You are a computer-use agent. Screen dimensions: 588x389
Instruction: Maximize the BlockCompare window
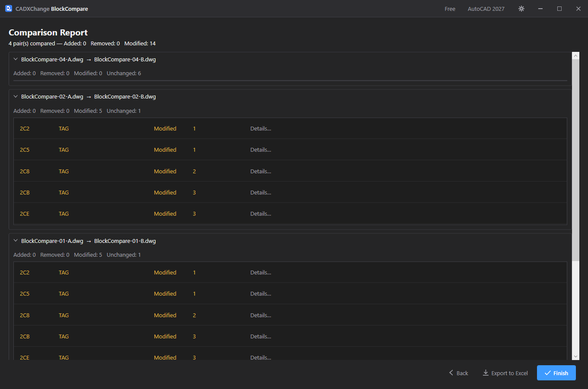pos(559,9)
